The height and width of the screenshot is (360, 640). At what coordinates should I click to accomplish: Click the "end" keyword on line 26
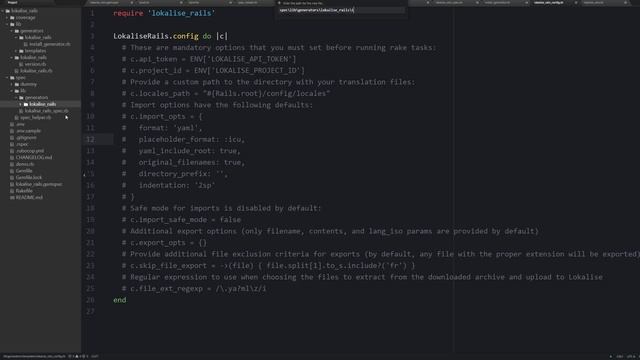pyautogui.click(x=120, y=300)
